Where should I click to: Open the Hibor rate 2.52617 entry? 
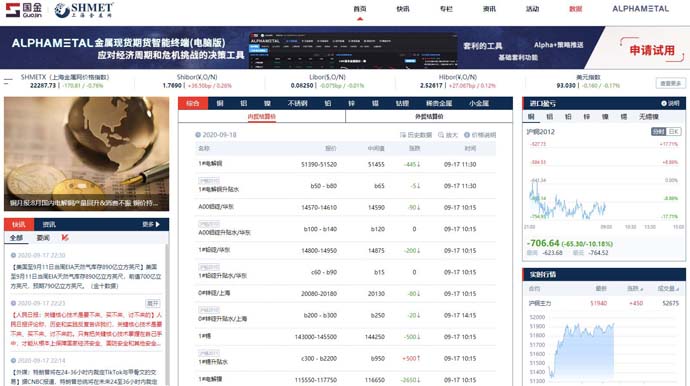click(431, 85)
